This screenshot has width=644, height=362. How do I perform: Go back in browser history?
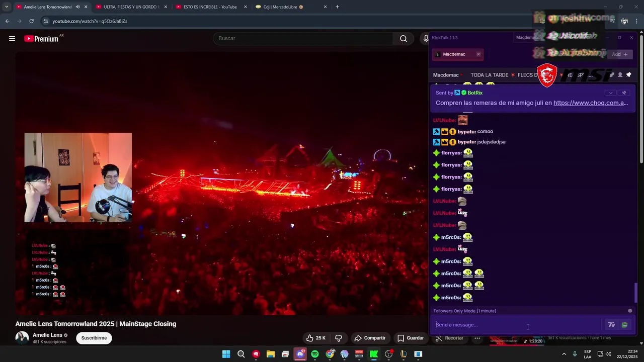7,21
